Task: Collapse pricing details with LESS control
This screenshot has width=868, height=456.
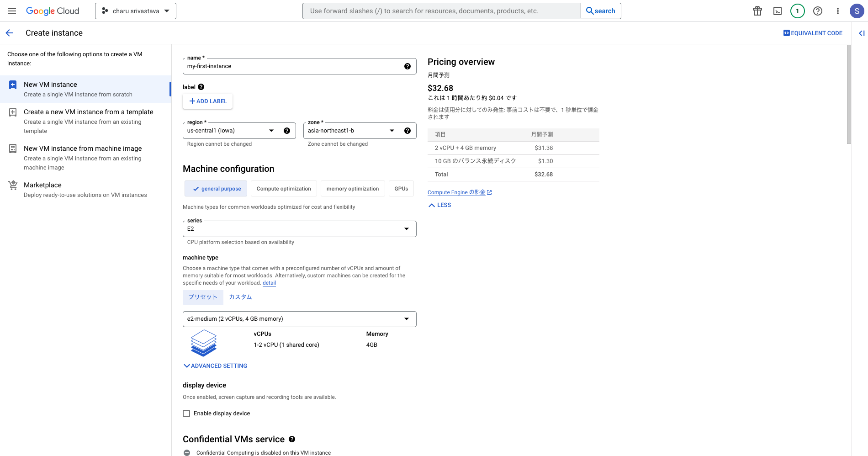Action: 439,205
